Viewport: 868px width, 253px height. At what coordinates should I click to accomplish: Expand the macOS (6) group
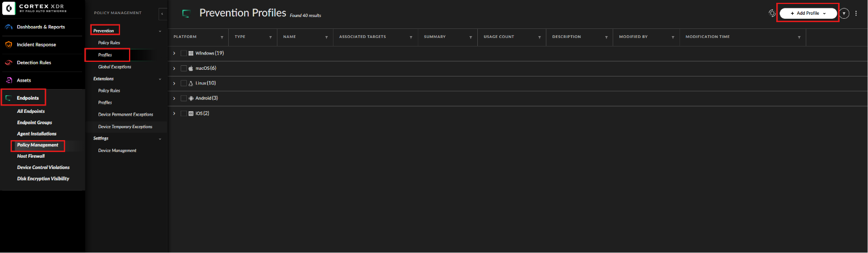[174, 68]
